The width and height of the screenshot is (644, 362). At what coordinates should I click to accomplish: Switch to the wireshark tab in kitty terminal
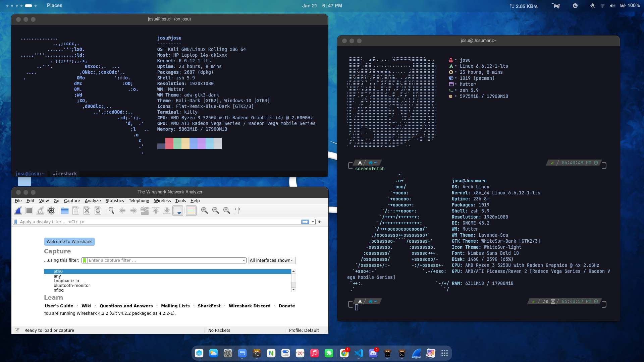[64, 174]
